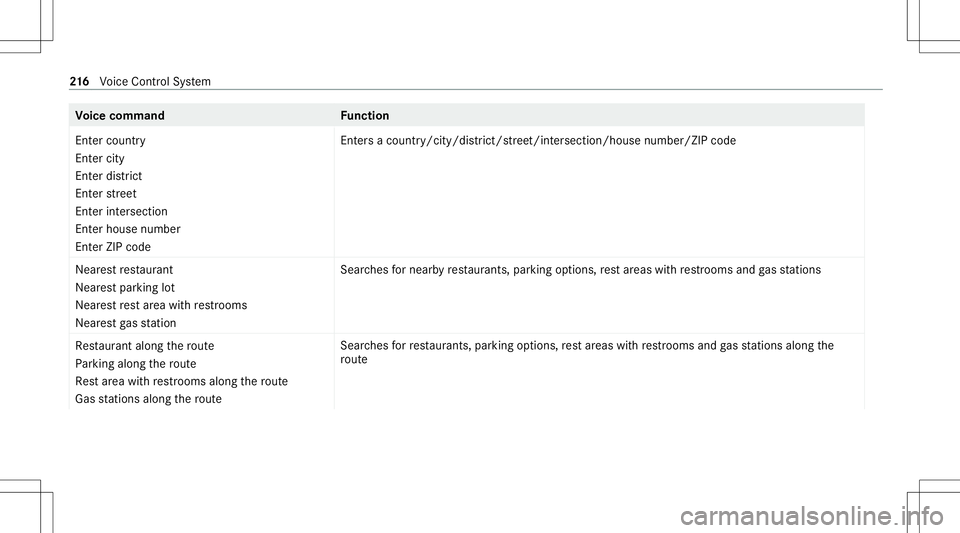Viewport: 960px width, 533px height.
Task: Click the 'Voice command' column header
Action: point(120,116)
